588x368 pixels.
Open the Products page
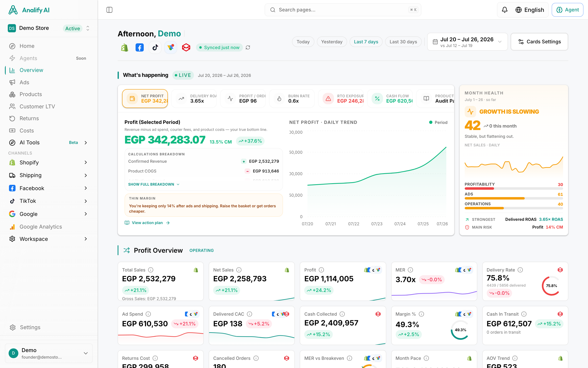pyautogui.click(x=49, y=94)
